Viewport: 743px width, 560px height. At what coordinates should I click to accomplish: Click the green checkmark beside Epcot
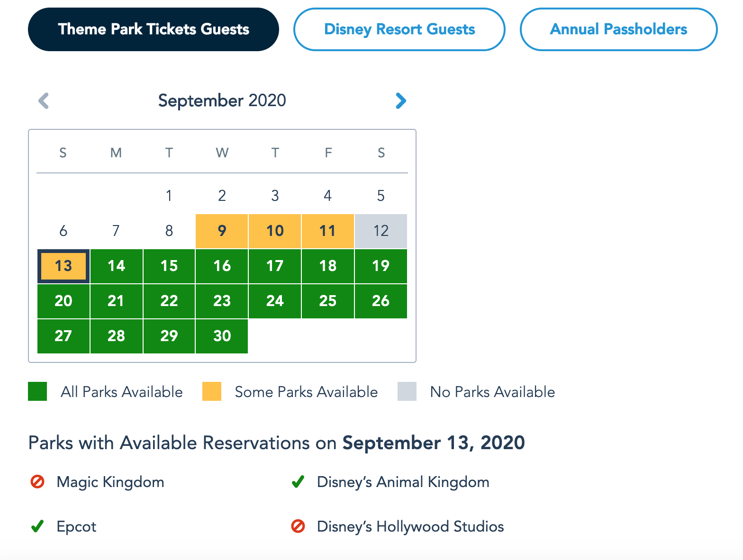(37, 526)
